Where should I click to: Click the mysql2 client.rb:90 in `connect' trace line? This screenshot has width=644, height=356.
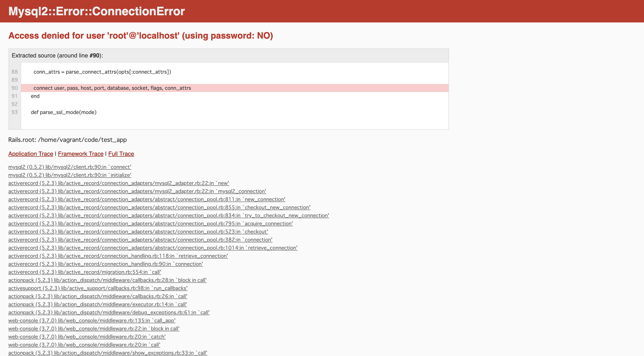69,167
